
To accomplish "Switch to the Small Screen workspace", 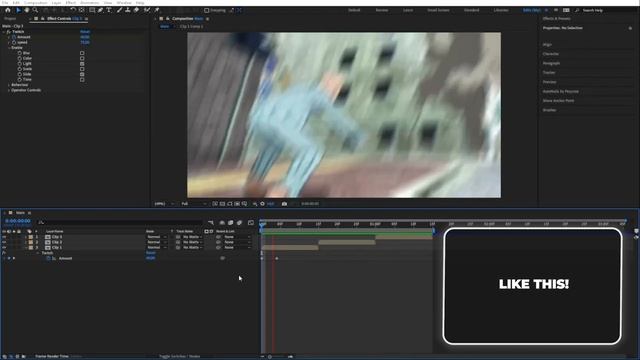I will (438, 10).
